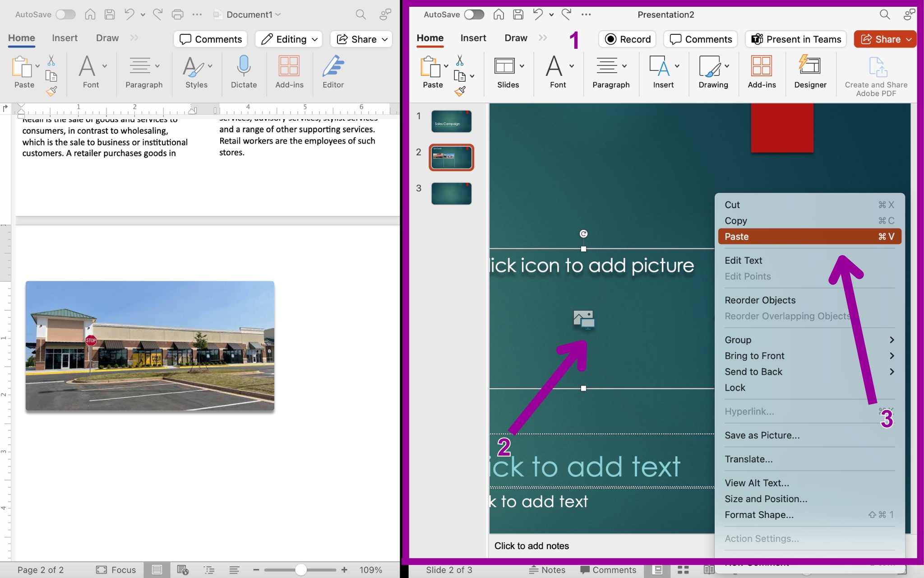
Task: Click Present in Teams button
Action: (796, 39)
